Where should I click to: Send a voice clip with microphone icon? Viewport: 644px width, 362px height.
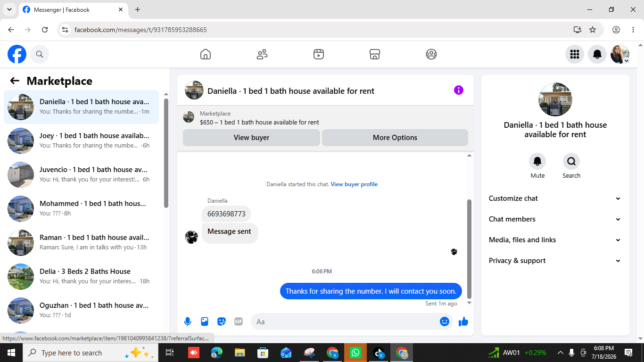click(x=188, y=321)
